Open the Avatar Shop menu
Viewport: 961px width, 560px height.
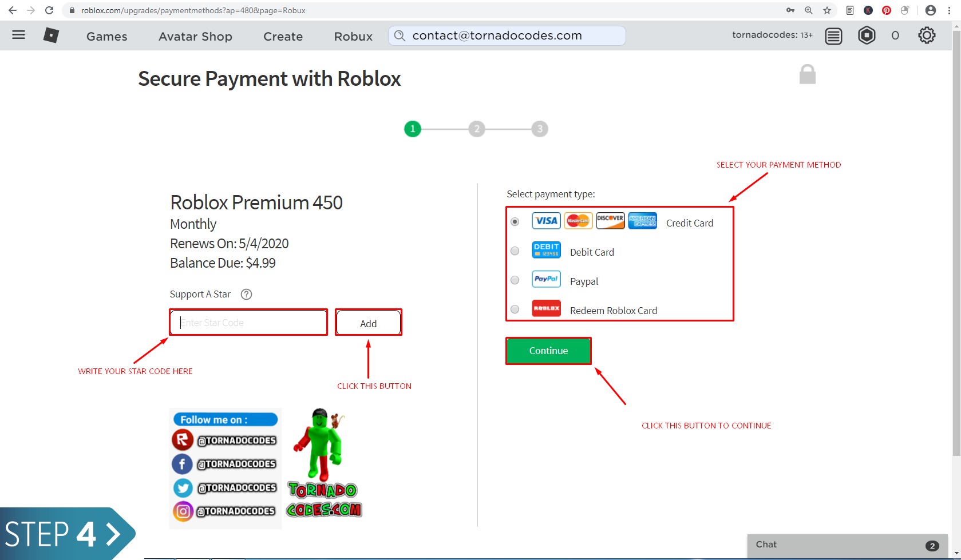(x=195, y=36)
